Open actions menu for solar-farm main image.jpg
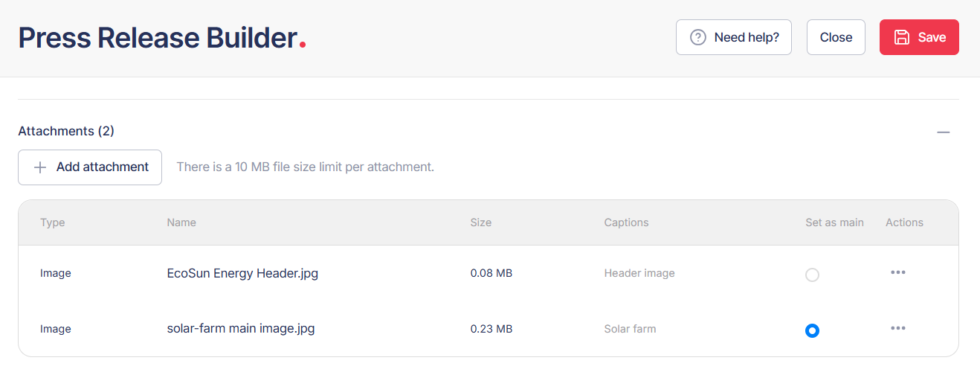 (x=897, y=328)
